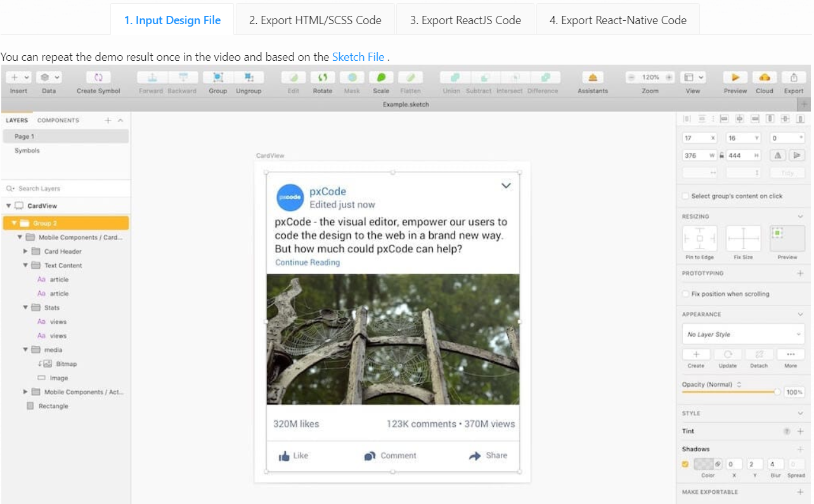
Task: Click the Difference boolean icon
Action: coord(545,77)
